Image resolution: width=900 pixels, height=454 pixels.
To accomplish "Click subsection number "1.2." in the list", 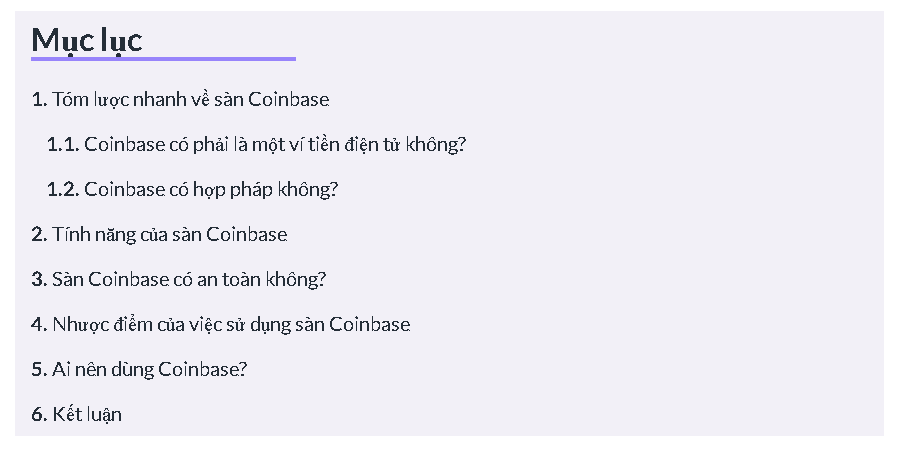I will (x=62, y=190).
